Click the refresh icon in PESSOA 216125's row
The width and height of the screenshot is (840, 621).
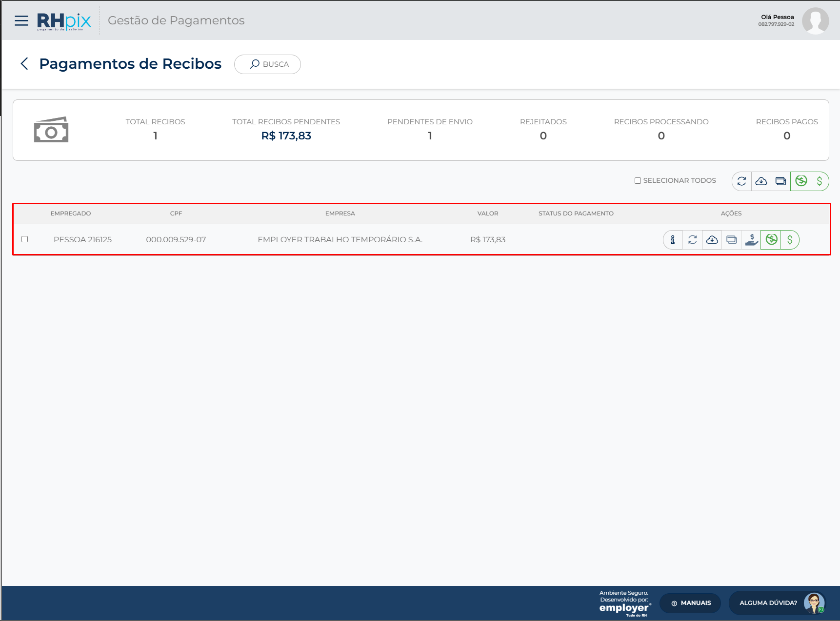(693, 240)
